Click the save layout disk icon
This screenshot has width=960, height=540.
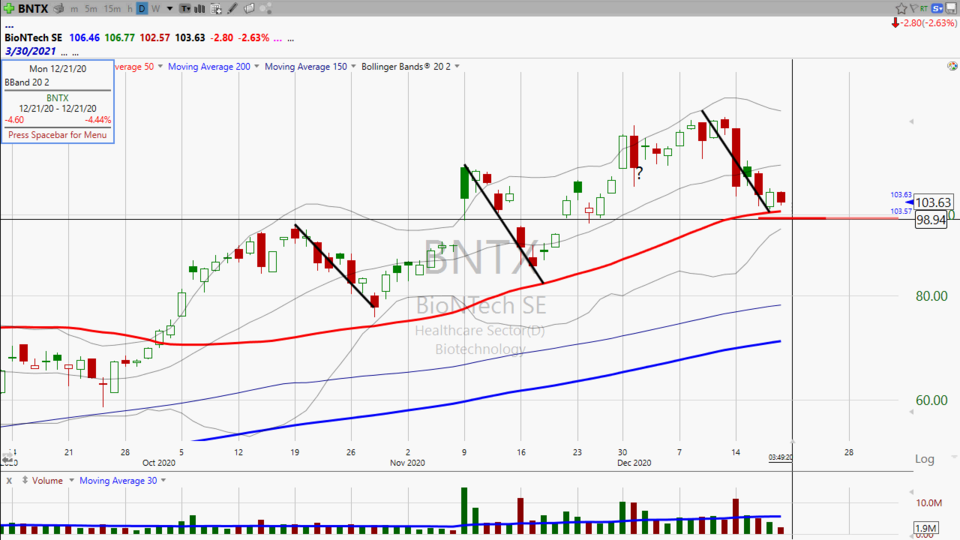951,8
